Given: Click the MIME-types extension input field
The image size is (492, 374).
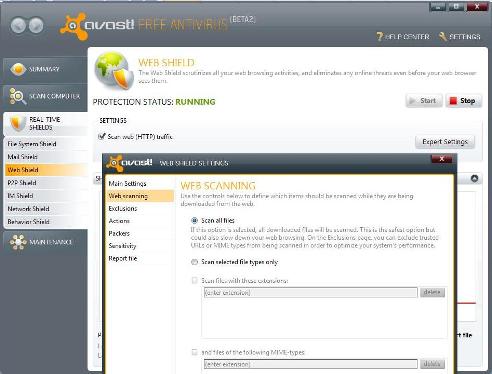Looking at the screenshot, I should pyautogui.click(x=310, y=364).
